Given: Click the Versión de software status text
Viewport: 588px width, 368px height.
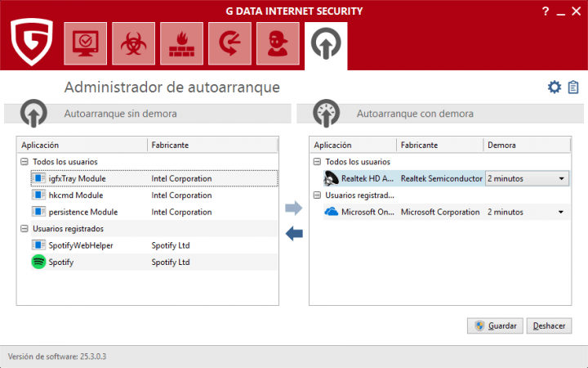Looking at the screenshot, I should point(57,357).
